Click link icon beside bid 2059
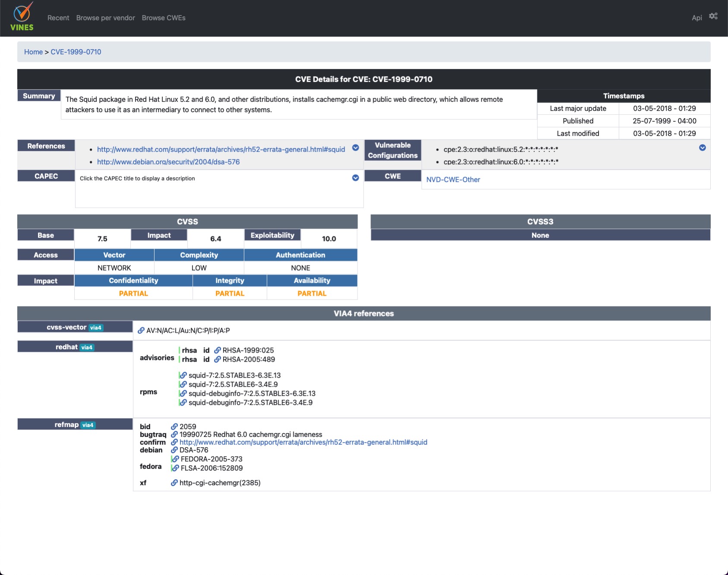The image size is (728, 575). pyautogui.click(x=174, y=427)
